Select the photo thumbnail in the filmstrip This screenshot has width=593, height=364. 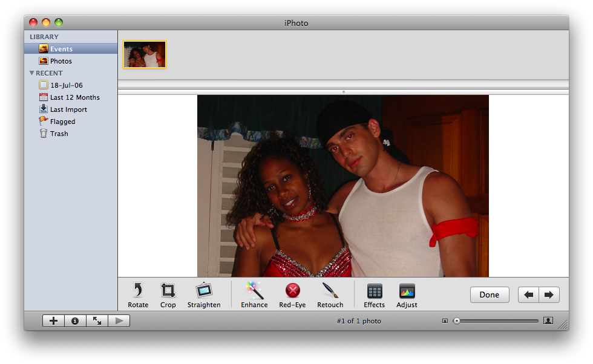(145, 55)
